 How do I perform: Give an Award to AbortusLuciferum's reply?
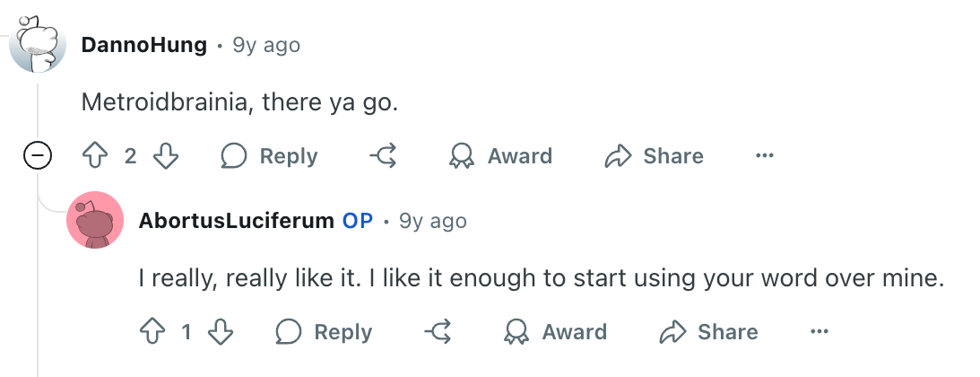tap(555, 332)
